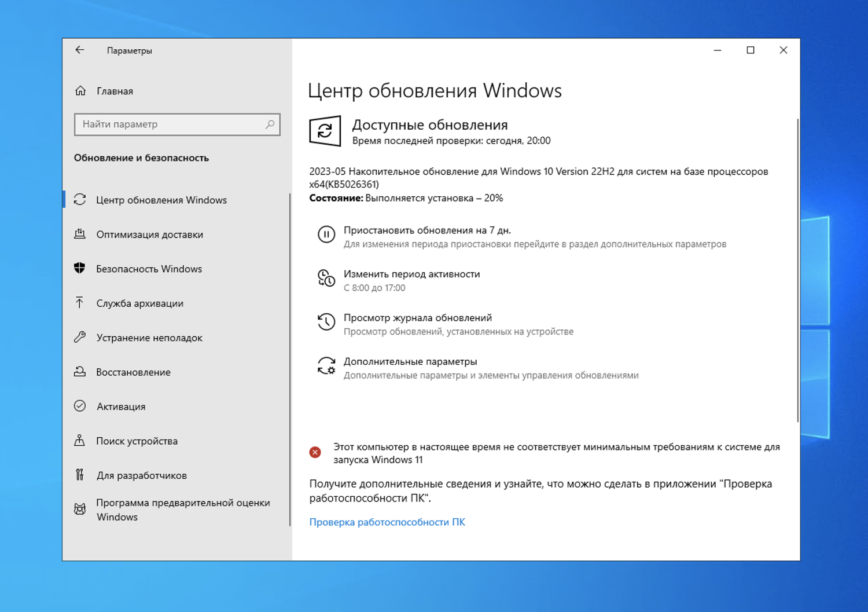This screenshot has height=612, width=868.
Task: Click the Найти параметр search field
Action: pos(177,124)
